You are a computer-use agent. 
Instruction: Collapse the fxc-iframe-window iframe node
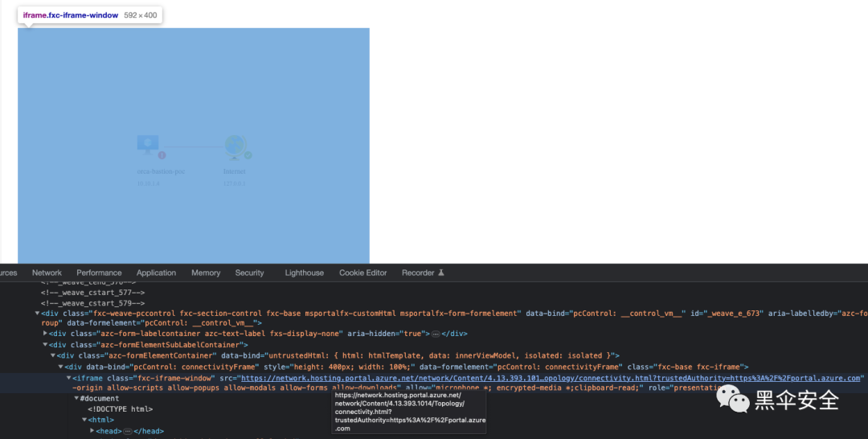(68, 378)
